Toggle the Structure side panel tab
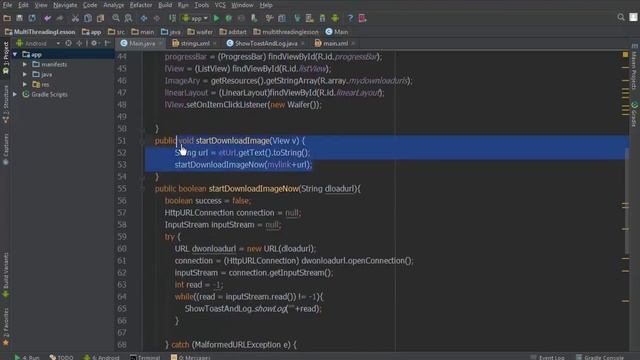 pyautogui.click(x=6, y=104)
